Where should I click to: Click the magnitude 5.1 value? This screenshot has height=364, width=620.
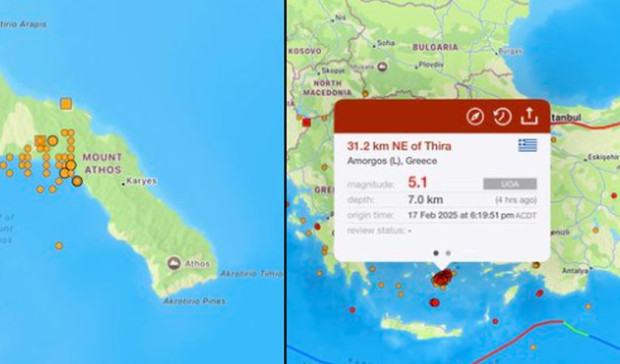click(418, 183)
